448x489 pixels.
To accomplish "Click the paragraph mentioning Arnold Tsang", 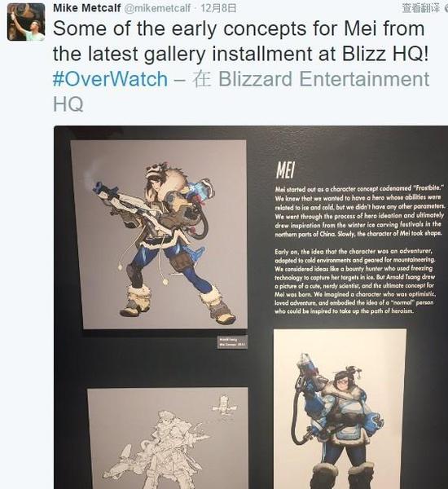I will tap(355, 281).
